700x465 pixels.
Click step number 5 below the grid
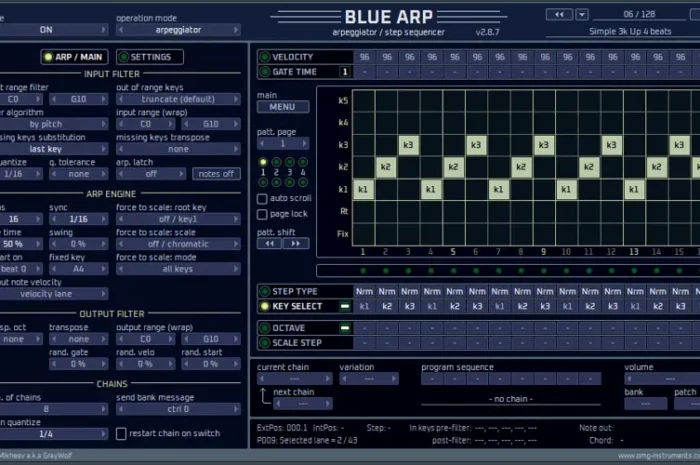tap(453, 252)
